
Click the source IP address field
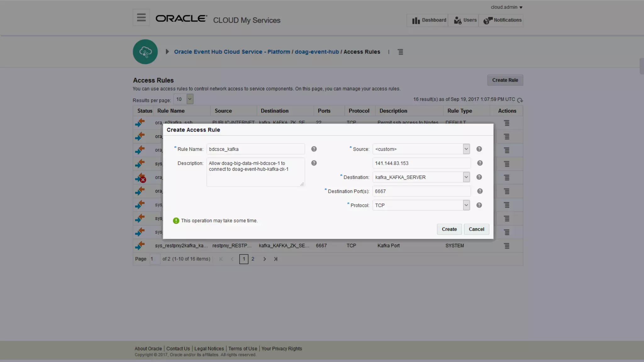click(x=421, y=163)
